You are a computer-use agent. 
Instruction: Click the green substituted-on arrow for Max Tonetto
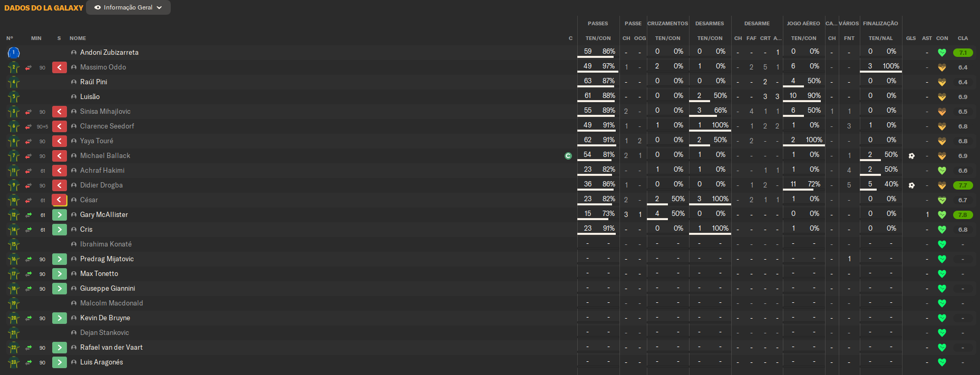point(60,274)
